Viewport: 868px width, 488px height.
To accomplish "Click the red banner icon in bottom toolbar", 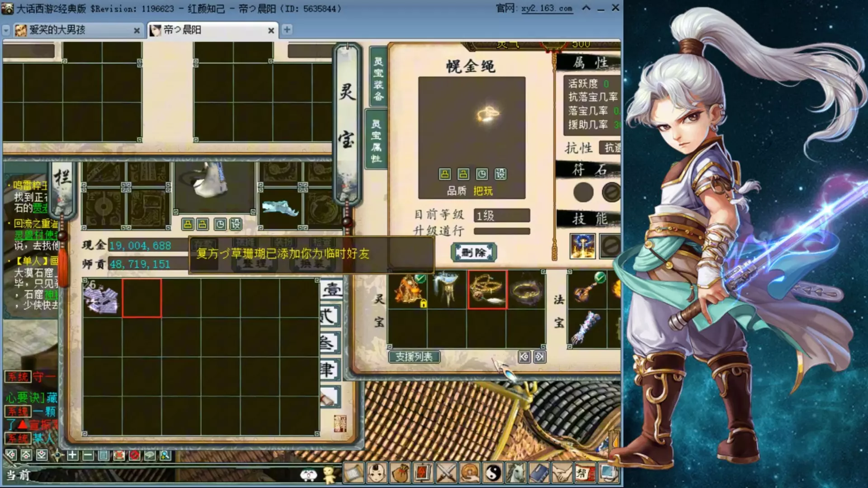I will [x=423, y=473].
